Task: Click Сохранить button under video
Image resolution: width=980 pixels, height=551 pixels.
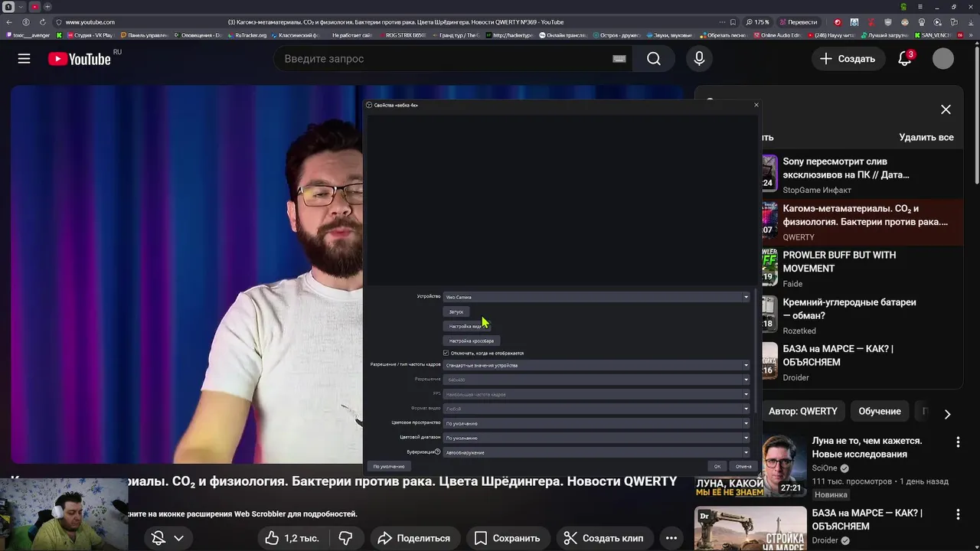Action: (x=507, y=538)
